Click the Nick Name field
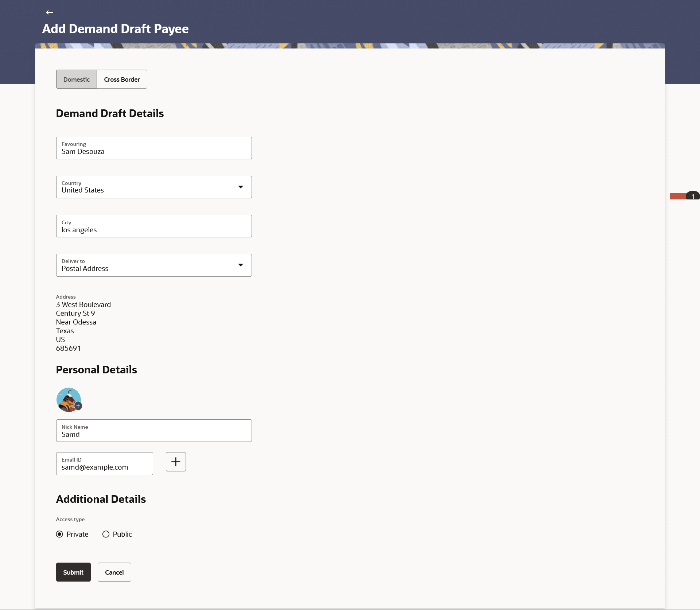This screenshot has height=610, width=700. (x=154, y=431)
